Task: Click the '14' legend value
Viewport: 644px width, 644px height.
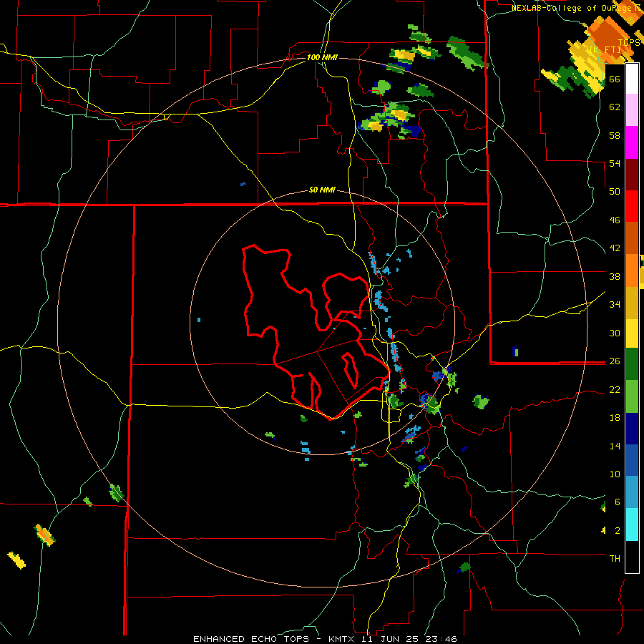Action: 615,446
